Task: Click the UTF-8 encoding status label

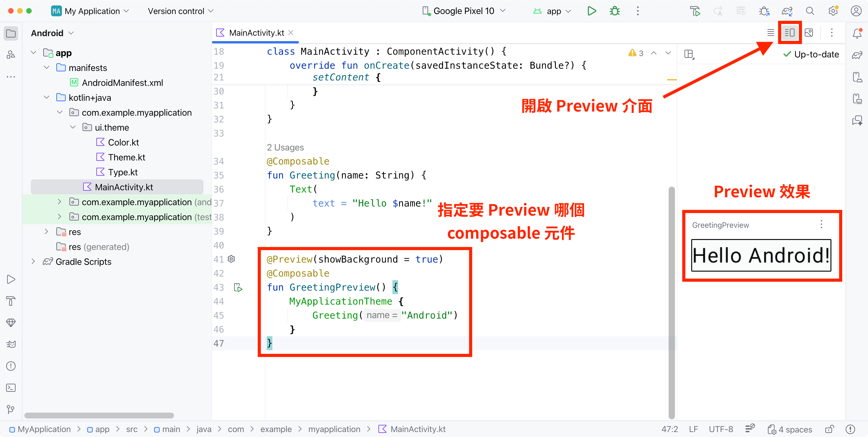Action: tap(721, 429)
